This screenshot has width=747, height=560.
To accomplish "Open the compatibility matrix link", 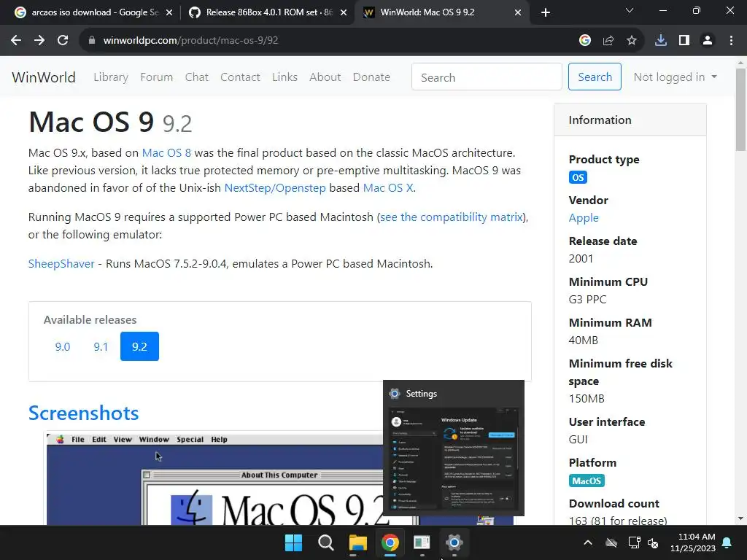I will (451, 217).
